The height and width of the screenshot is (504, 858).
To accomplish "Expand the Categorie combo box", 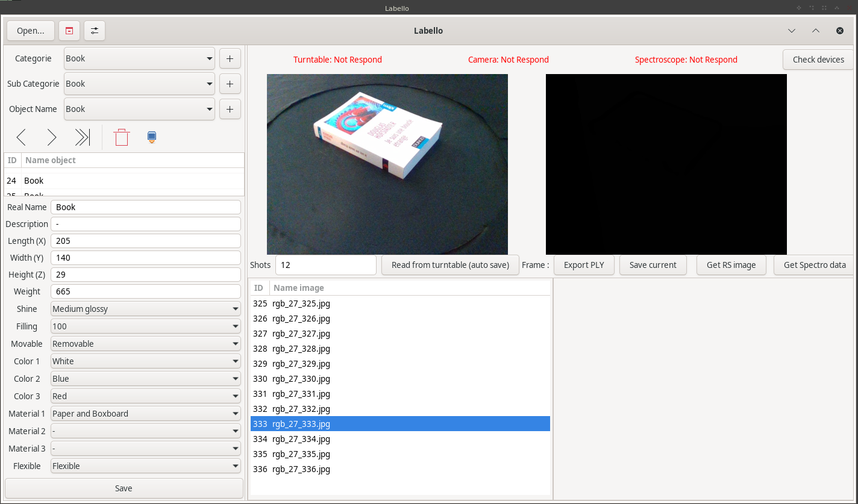I will [x=139, y=58].
